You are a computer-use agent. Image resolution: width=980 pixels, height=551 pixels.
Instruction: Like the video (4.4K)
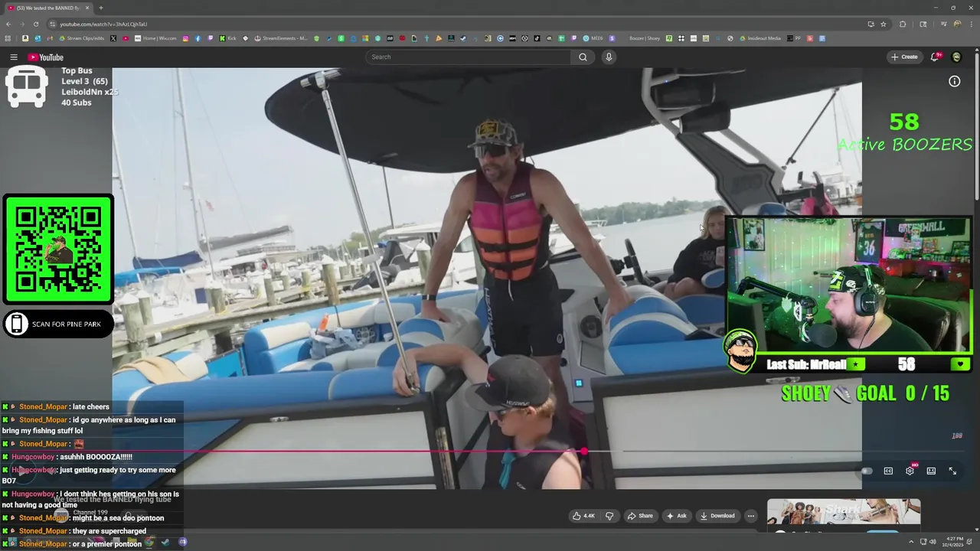coord(583,516)
